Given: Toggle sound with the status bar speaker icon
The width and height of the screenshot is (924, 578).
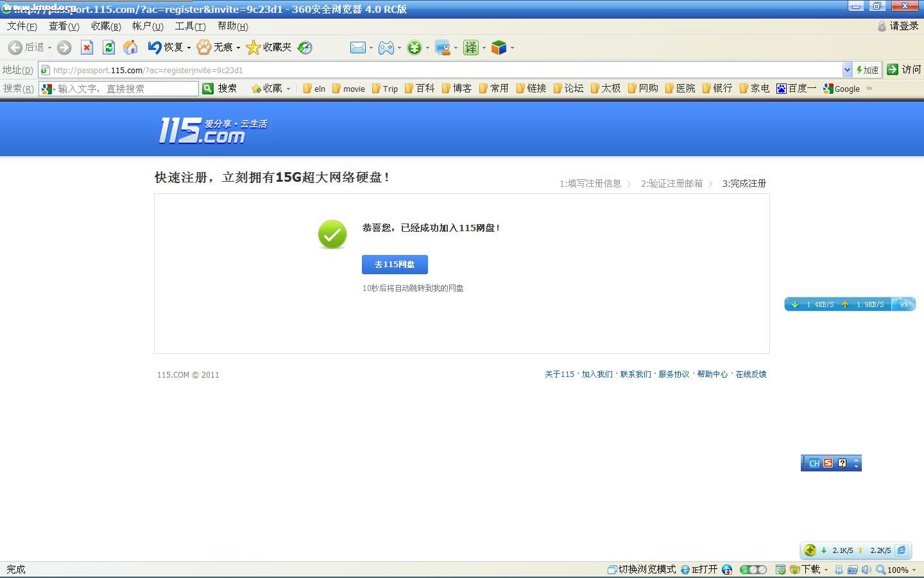Looking at the screenshot, I should click(x=866, y=570).
